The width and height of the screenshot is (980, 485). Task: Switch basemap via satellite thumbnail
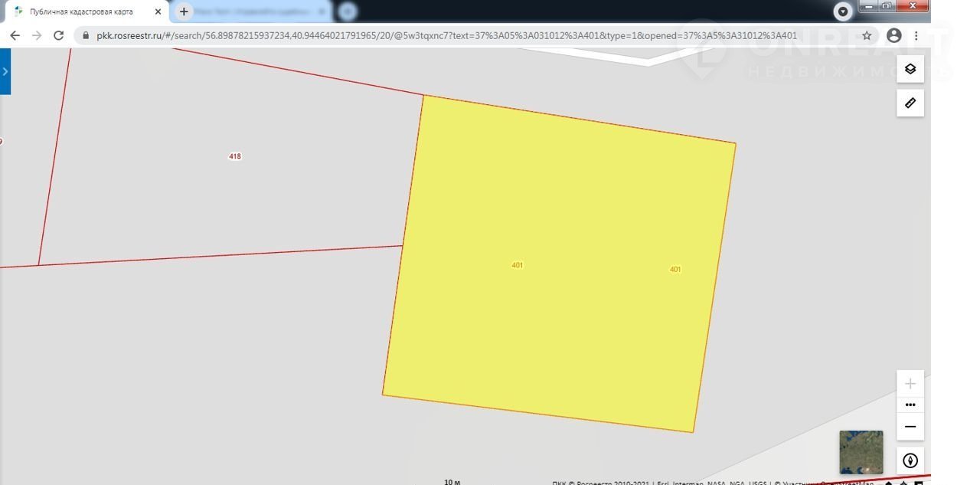861,452
